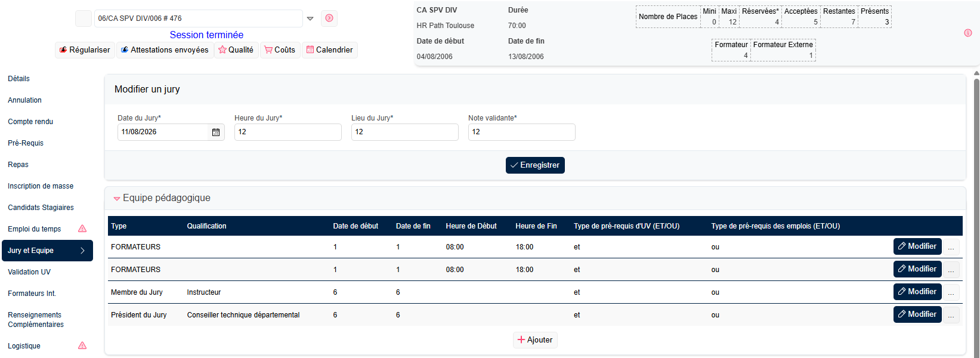Save the jury with Enregistrer
This screenshot has width=980, height=358.
[535, 165]
